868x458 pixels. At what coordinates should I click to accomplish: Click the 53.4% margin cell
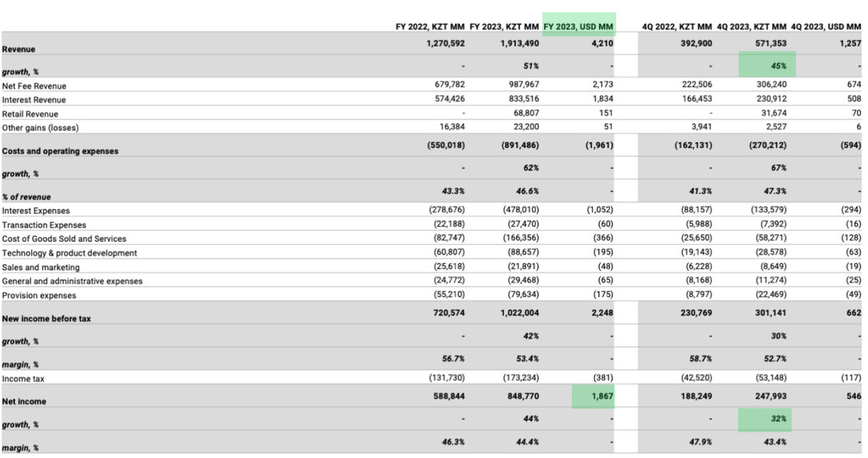tap(528, 358)
